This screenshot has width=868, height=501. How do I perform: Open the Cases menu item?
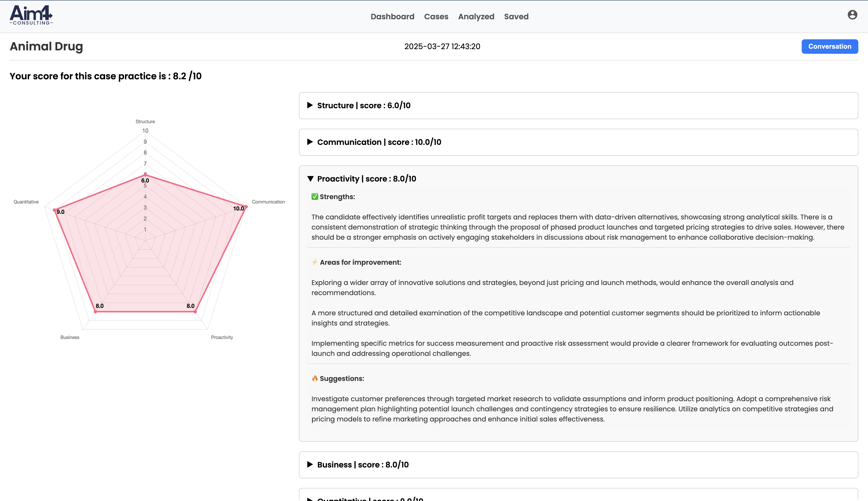[x=436, y=17]
